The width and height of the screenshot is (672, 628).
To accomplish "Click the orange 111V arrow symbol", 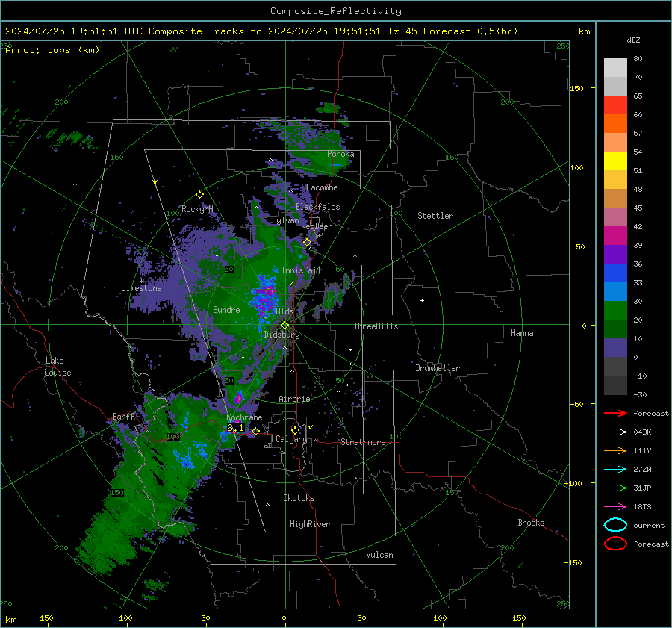I will click(x=615, y=450).
